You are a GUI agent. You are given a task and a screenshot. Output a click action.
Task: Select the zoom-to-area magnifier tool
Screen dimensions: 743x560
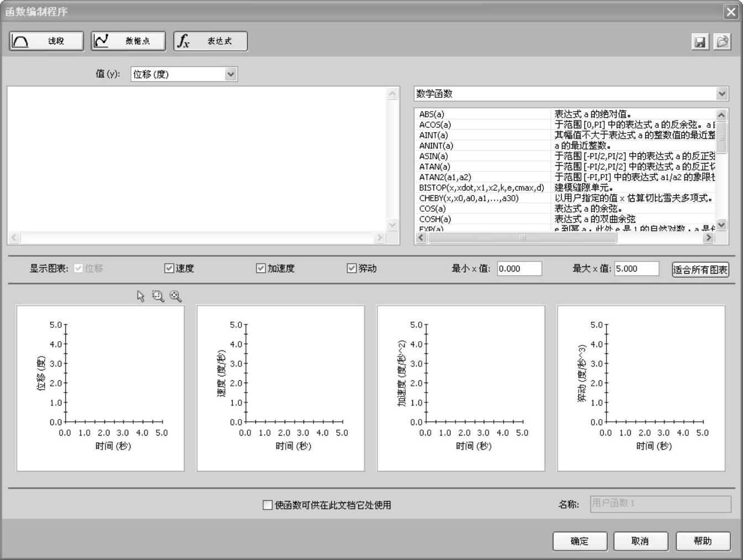(158, 296)
